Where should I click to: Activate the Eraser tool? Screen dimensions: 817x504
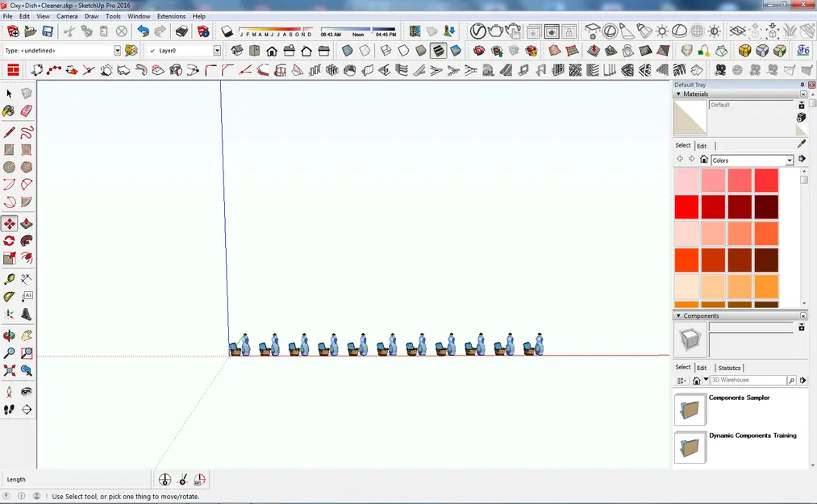26,111
